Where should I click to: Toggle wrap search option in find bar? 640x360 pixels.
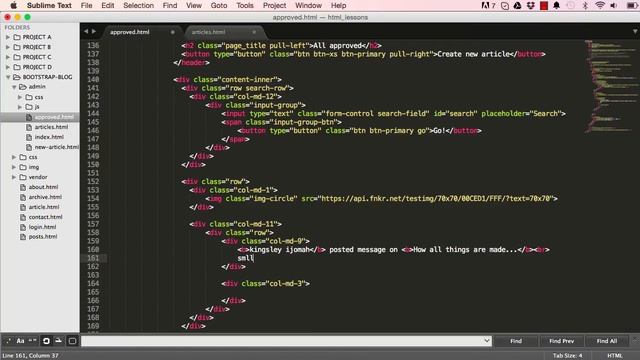tap(46, 341)
